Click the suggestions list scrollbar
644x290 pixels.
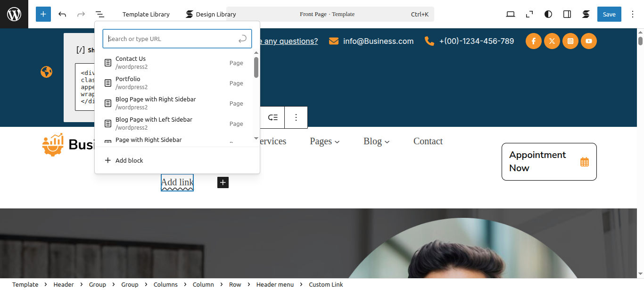point(256,67)
